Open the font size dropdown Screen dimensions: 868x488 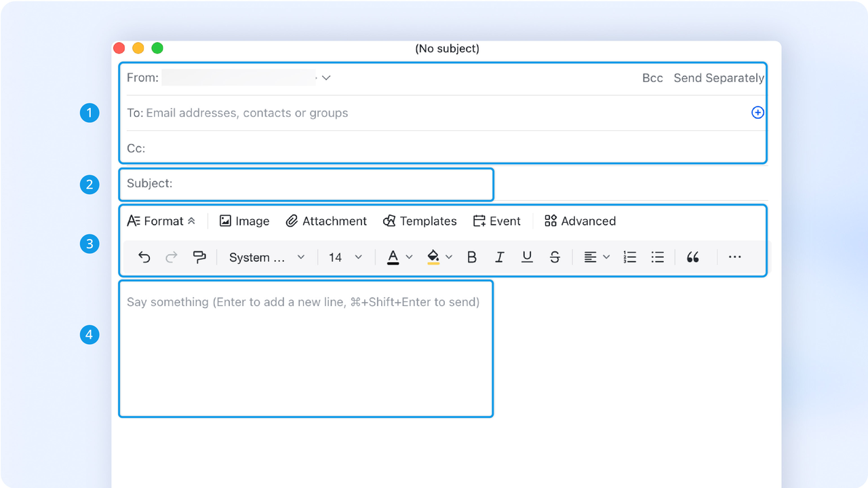click(x=345, y=257)
